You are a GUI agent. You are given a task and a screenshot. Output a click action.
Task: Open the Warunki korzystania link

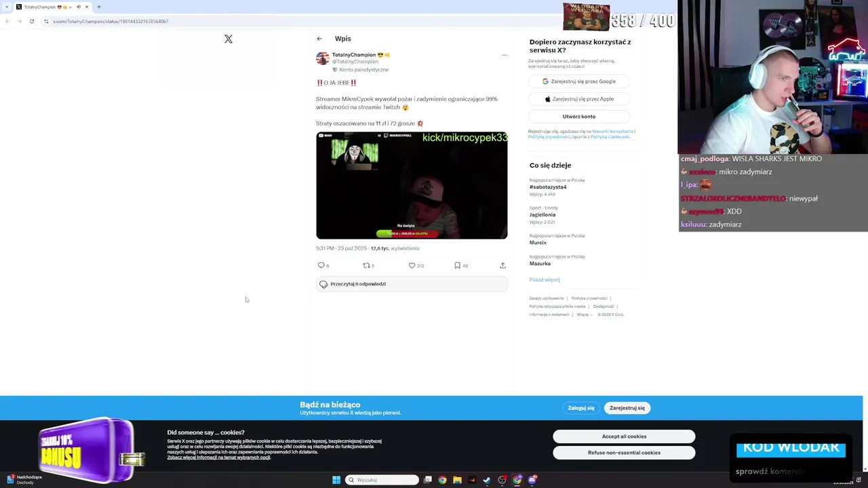point(612,131)
